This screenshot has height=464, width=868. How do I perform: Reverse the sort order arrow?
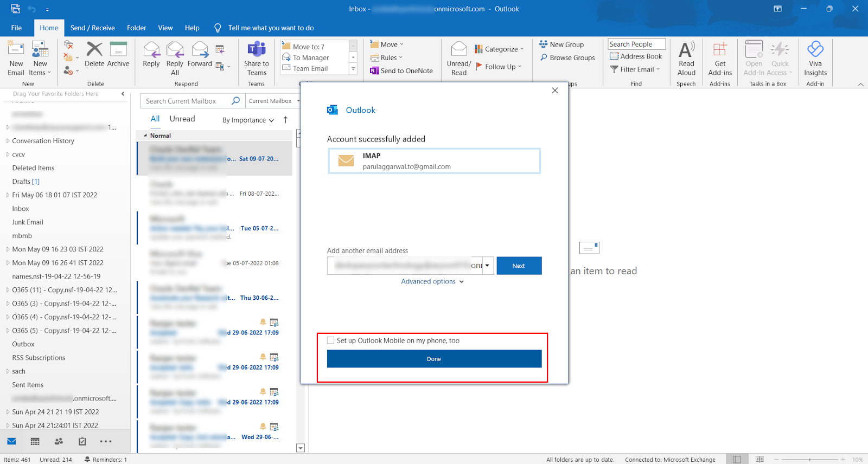pos(285,120)
